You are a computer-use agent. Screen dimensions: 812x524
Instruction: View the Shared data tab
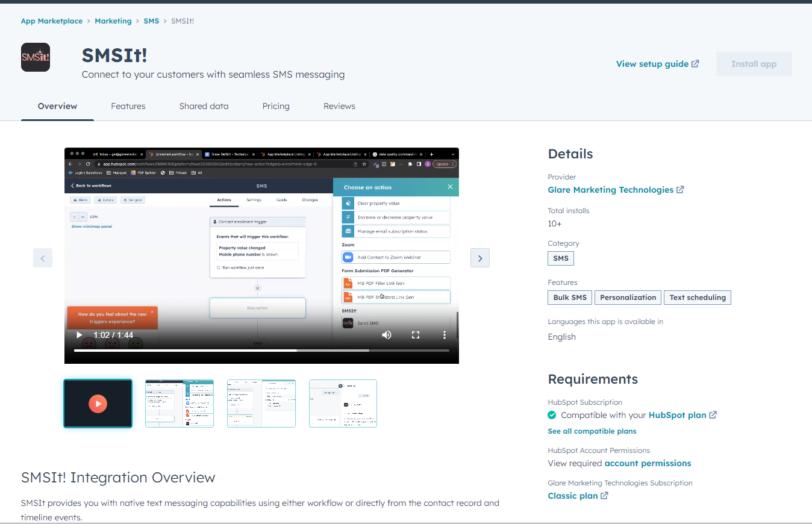[x=204, y=106]
